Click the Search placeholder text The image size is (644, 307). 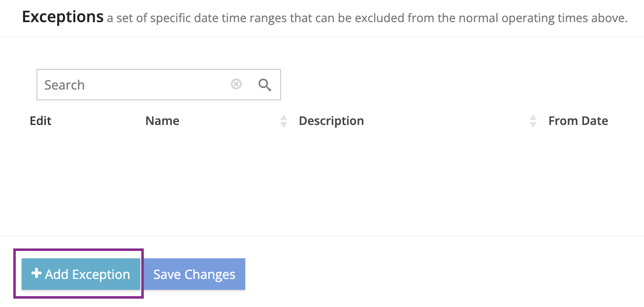click(x=64, y=85)
